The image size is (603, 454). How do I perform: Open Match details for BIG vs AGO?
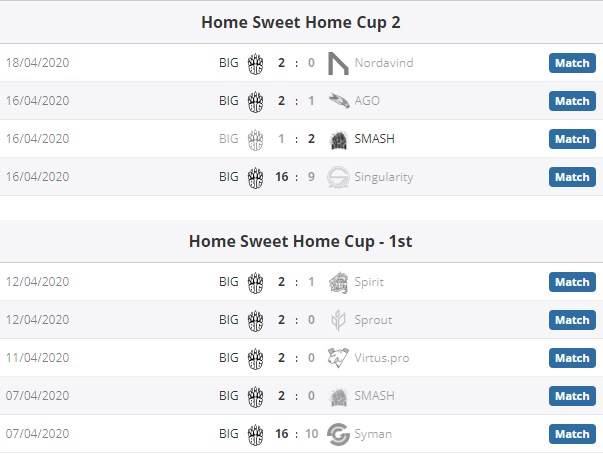point(572,101)
